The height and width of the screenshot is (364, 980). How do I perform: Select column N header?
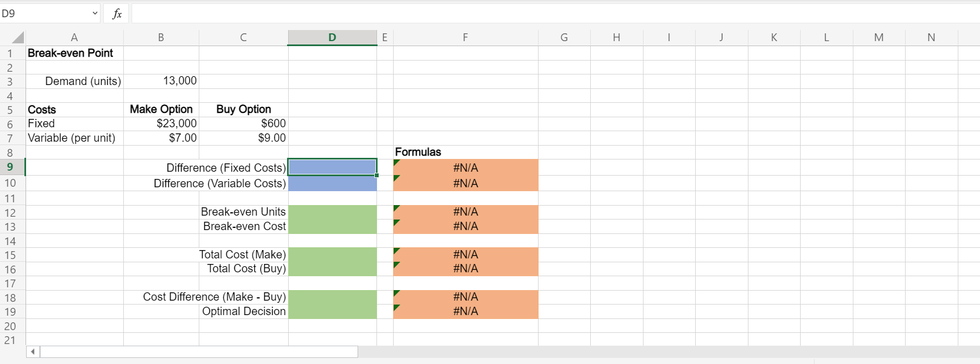pos(931,37)
